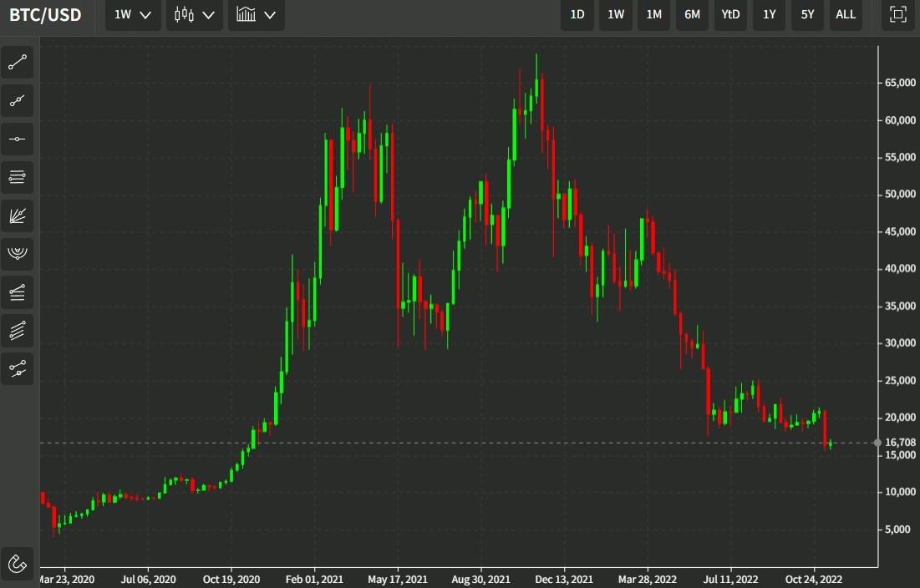This screenshot has width=920, height=588.
Task: Click the Aug 30, 2021 date label
Action: tap(481, 579)
